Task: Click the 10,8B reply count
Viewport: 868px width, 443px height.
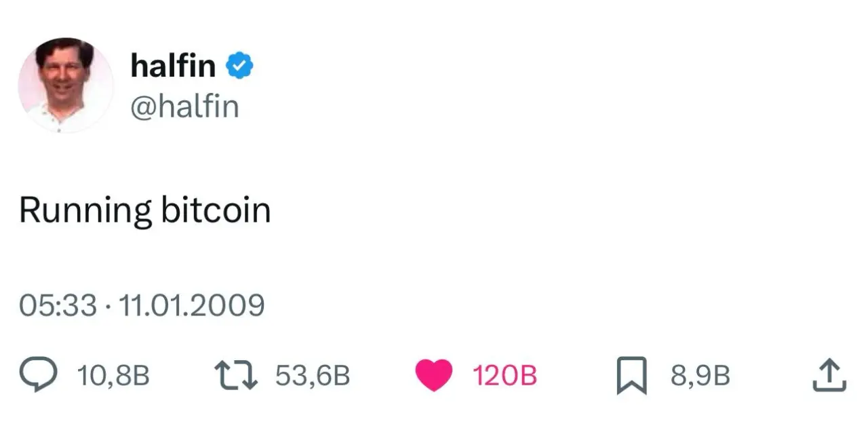Action: 113,373
